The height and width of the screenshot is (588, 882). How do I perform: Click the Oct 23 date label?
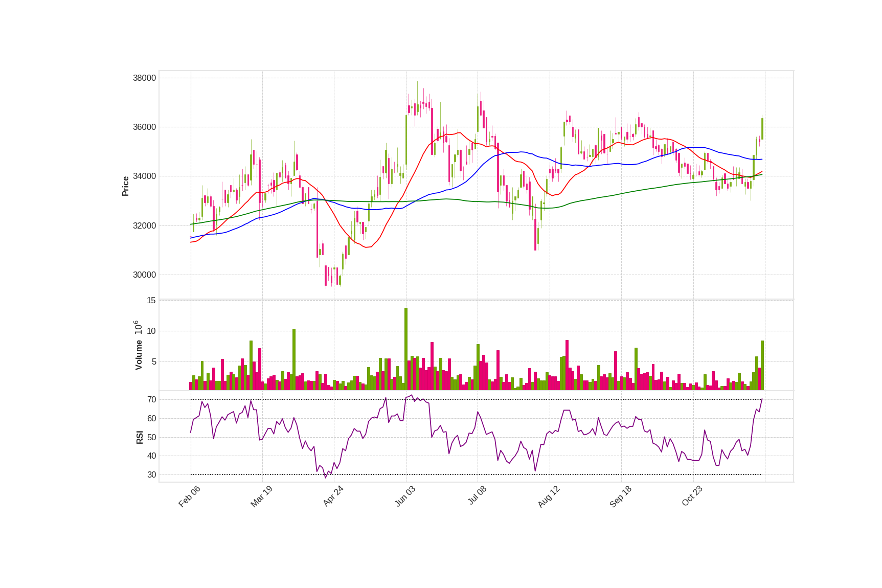pos(692,496)
